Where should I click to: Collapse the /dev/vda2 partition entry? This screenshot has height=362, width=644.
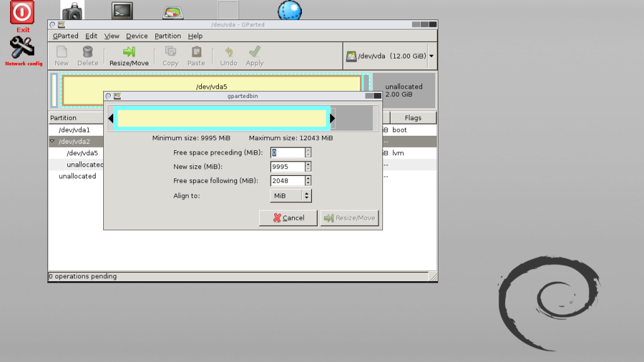point(53,141)
